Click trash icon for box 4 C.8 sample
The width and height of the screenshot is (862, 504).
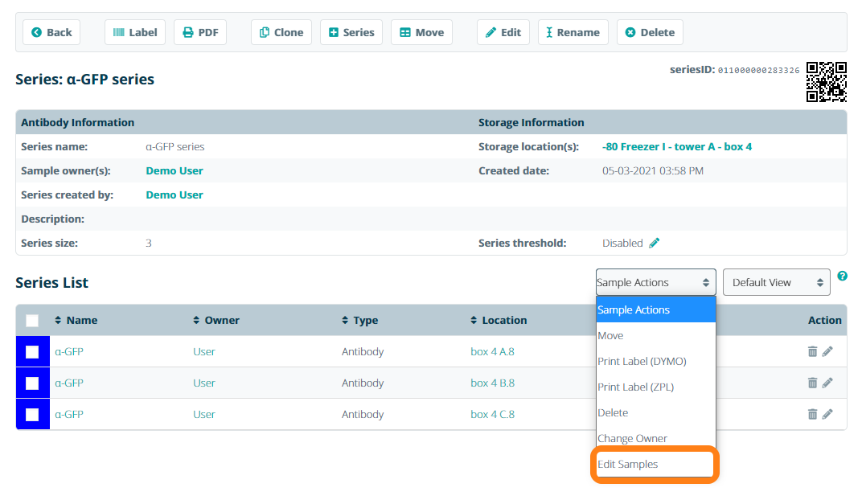812,414
